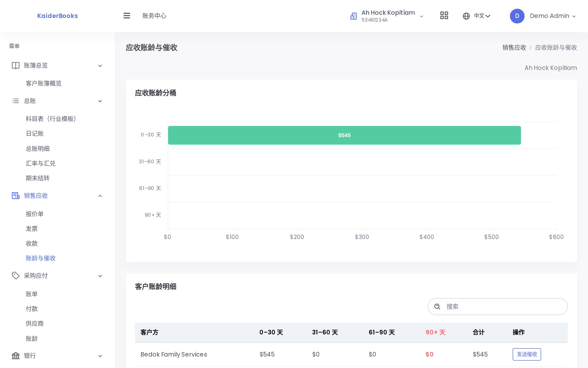Click the $300 chart axis label
Image resolution: width=588 pixels, height=368 pixels.
coord(362,237)
